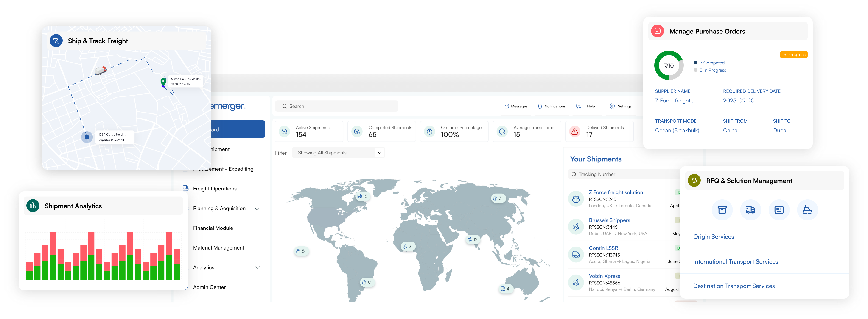
Task: Click the package icon in RFQ Management
Action: [x=722, y=210]
